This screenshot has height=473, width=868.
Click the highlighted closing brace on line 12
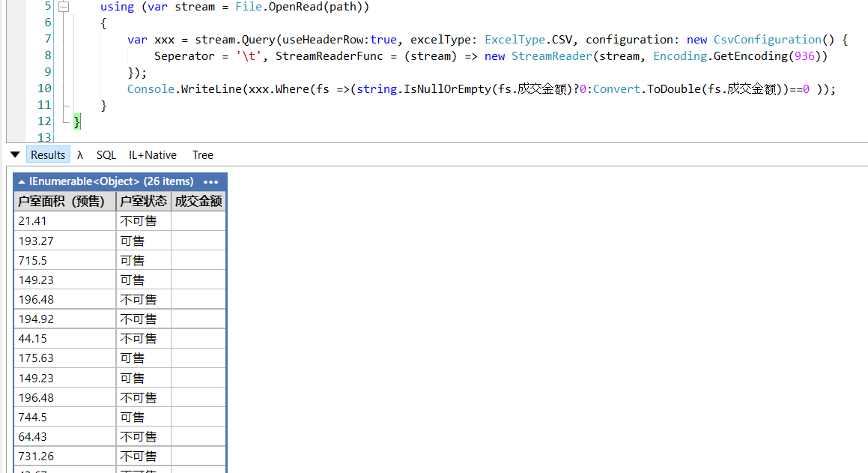tap(77, 121)
